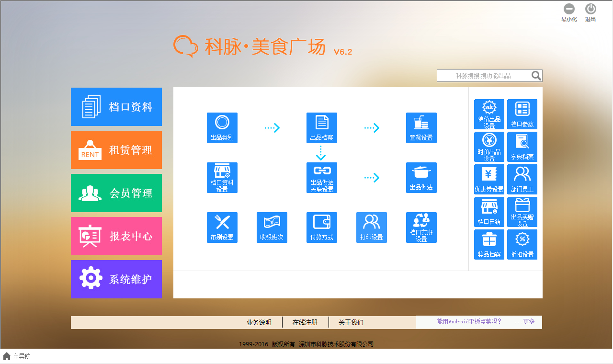Open the 档口参数 icon
613x364 pixels.
coord(522,114)
